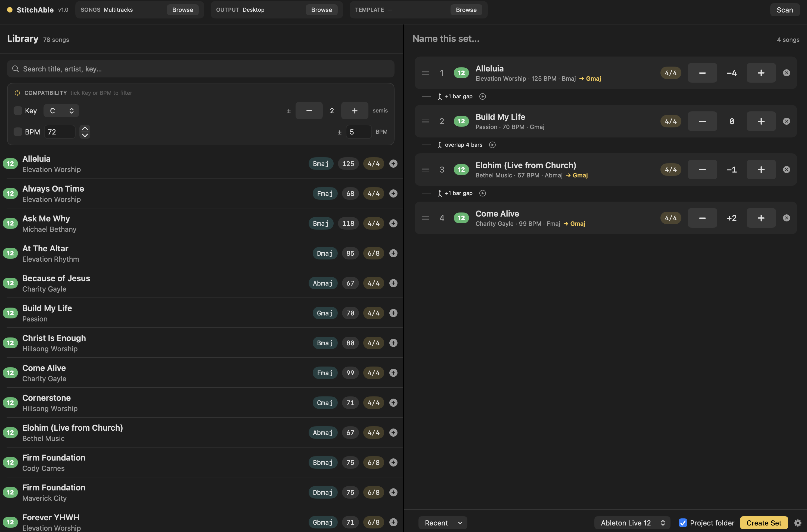Viewport: 807px width, 532px height.
Task: Remove Build My Life from the set
Action: (x=786, y=121)
